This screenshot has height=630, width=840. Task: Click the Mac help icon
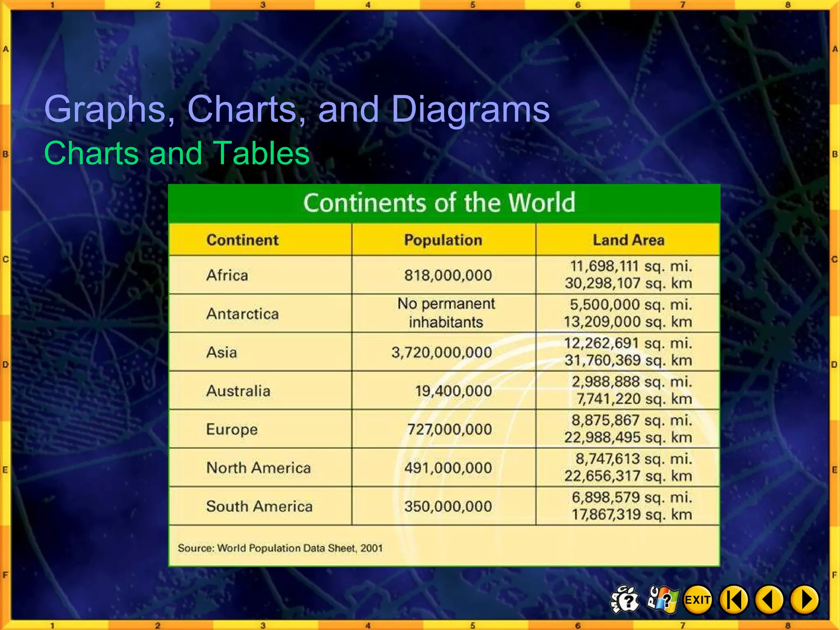click(625, 600)
